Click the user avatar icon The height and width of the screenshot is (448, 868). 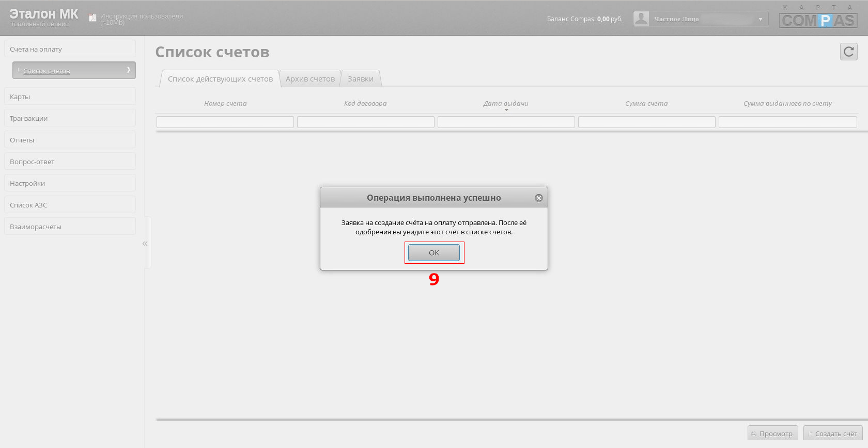click(x=641, y=19)
